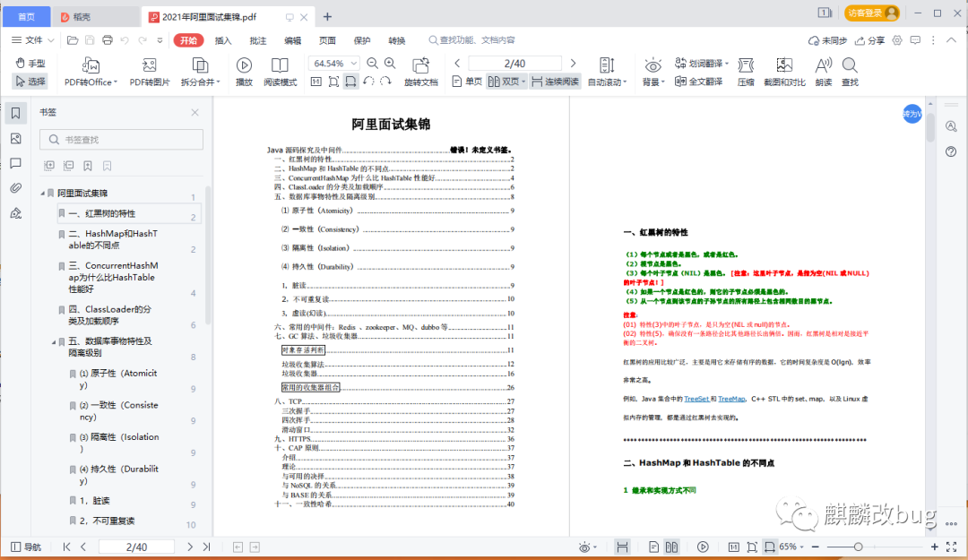The width and height of the screenshot is (968, 560).
Task: Set actual size 1:1 view in toolbar
Action: pos(316,82)
